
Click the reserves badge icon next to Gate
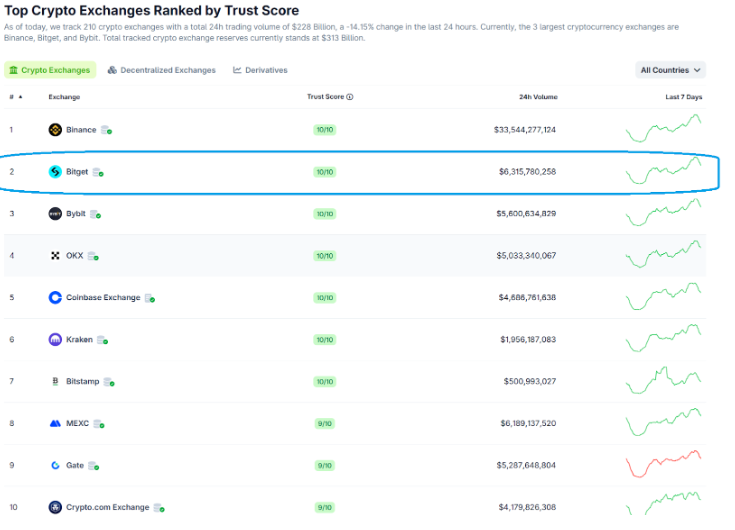[x=94, y=466]
